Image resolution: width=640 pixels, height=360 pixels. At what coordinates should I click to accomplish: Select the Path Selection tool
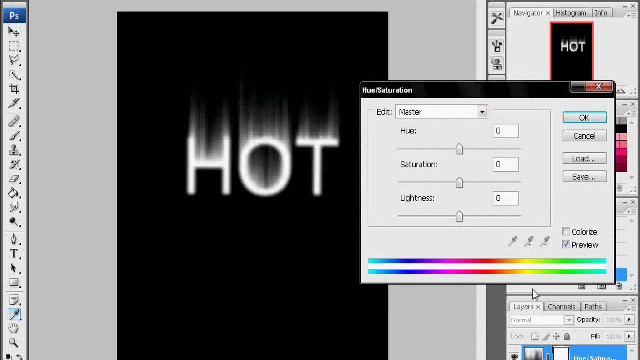pos(14,268)
